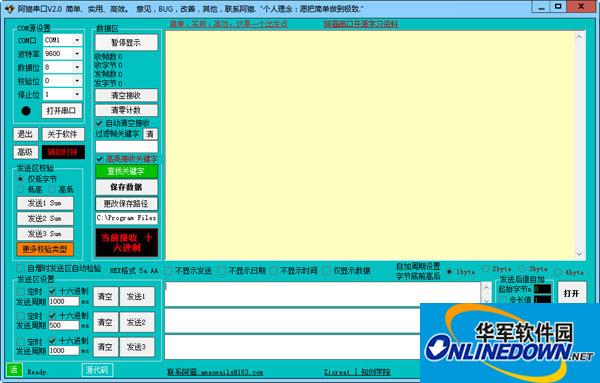600x383 pixels.
Task: Click the 源代码 button
Action: [x=97, y=370]
